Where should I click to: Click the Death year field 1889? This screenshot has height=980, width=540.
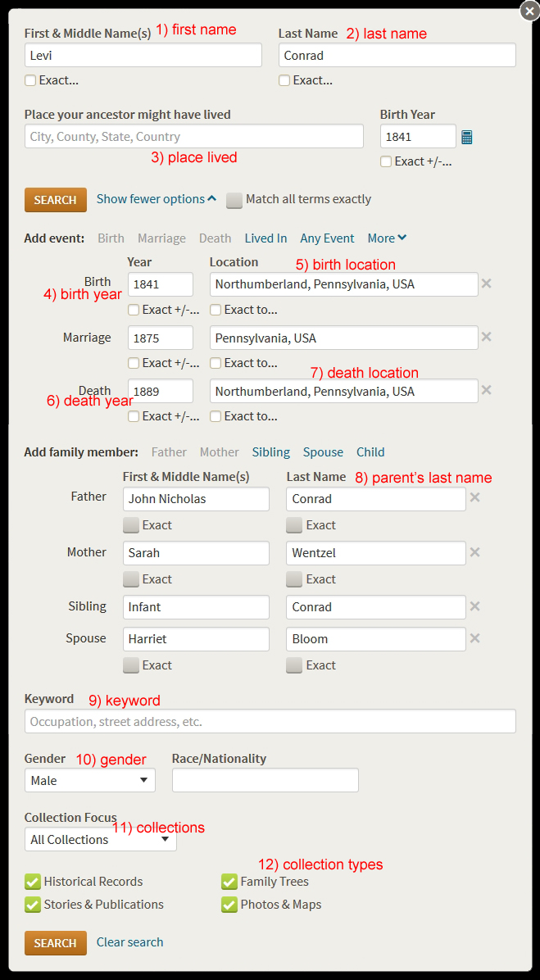point(161,391)
